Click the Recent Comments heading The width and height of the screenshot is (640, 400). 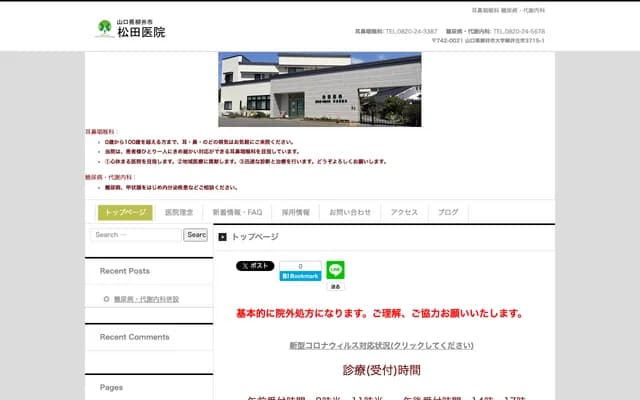tap(135, 337)
